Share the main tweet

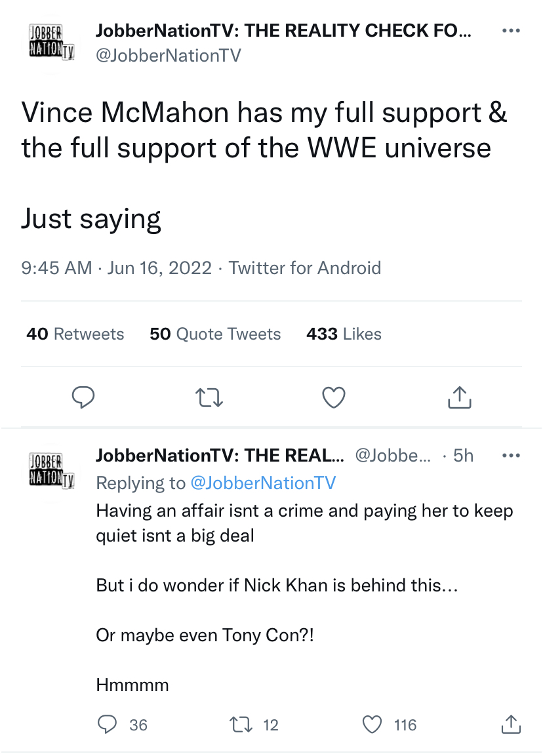coord(459,397)
